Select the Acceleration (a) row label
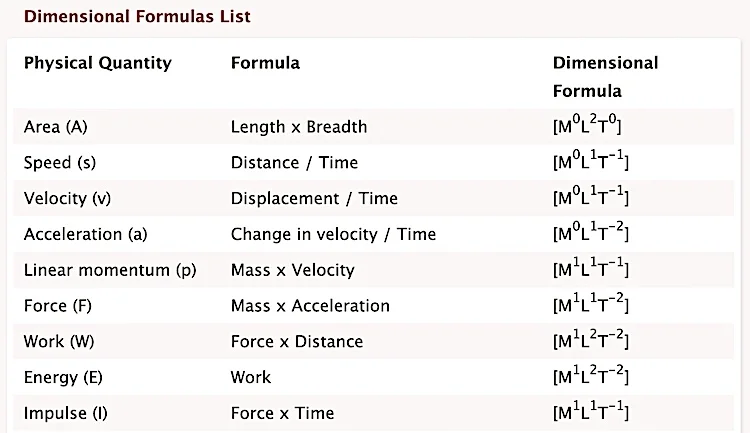 click(86, 234)
